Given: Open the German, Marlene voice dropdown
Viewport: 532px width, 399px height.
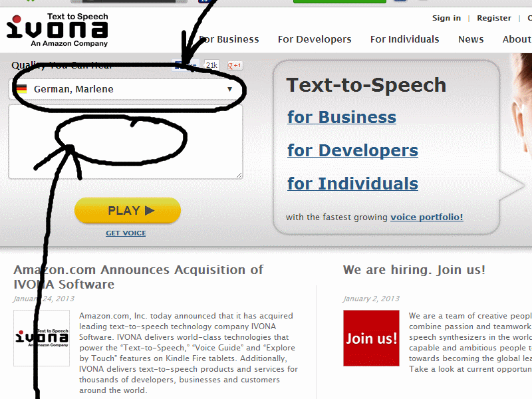Looking at the screenshot, I should pyautogui.click(x=126, y=89).
